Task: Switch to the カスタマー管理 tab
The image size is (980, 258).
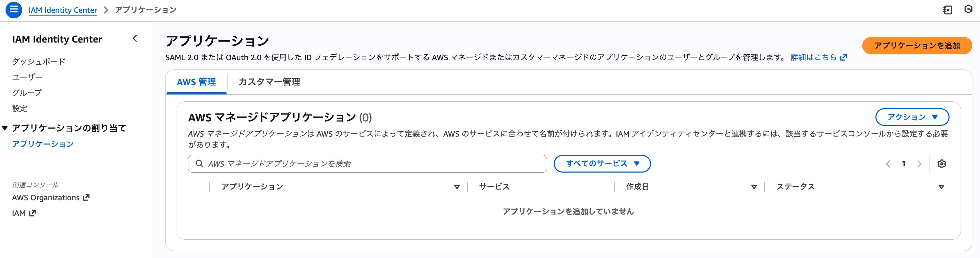Action: click(270, 82)
